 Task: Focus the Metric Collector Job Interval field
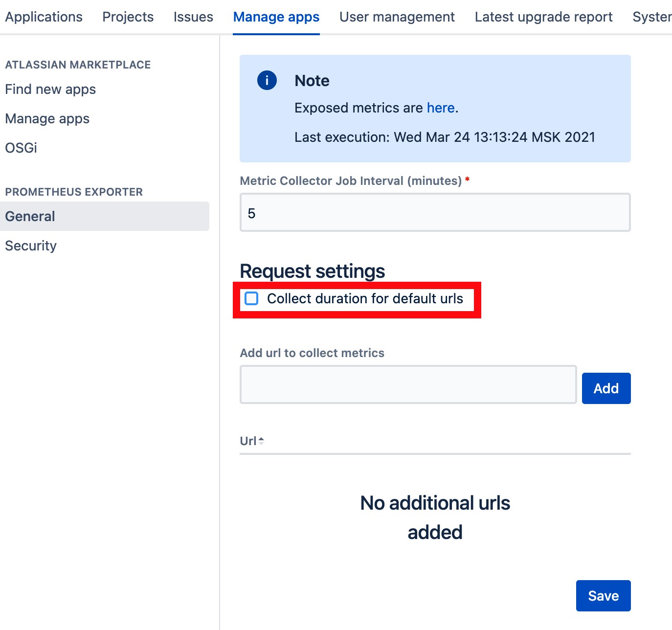(435, 212)
